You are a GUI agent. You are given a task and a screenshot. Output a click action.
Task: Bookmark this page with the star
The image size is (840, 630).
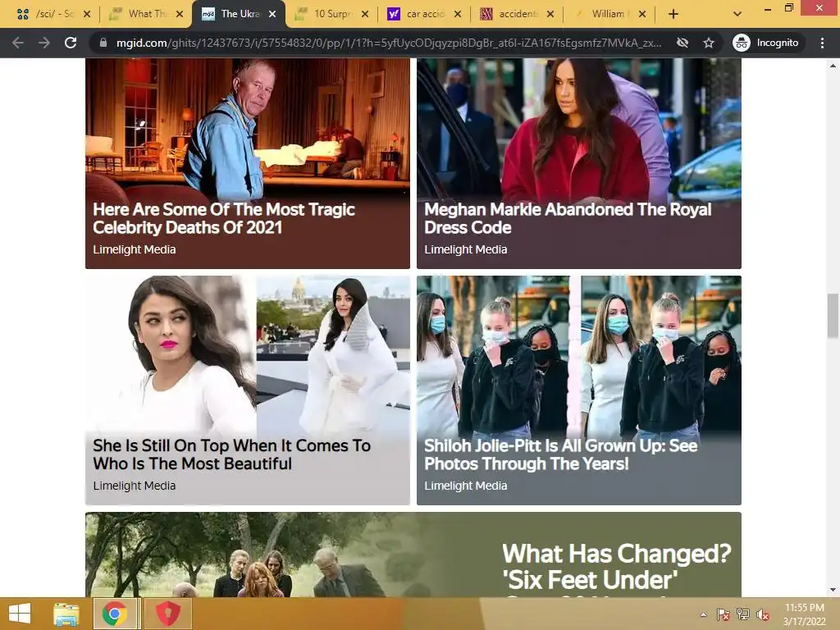709,43
